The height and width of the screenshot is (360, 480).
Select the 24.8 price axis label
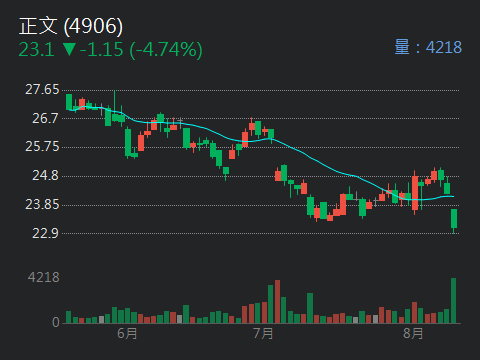45,175
